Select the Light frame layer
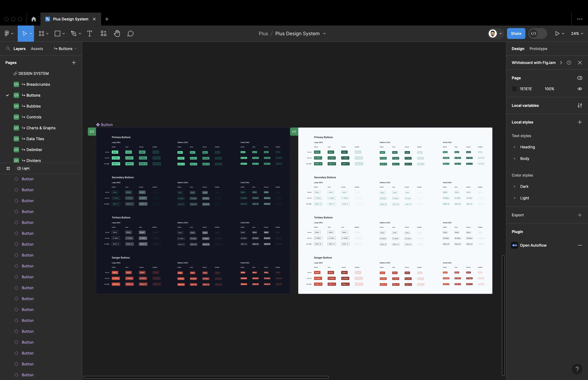 (24, 168)
